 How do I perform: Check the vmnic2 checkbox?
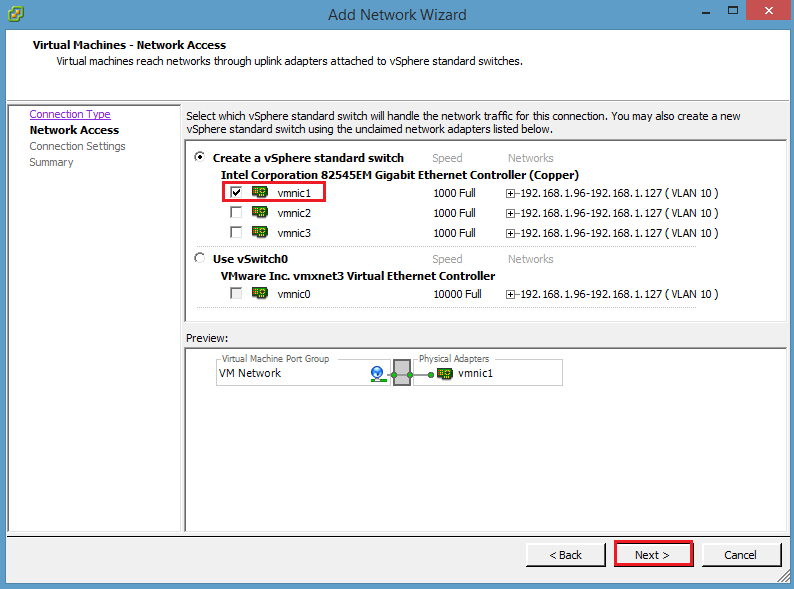pos(236,212)
